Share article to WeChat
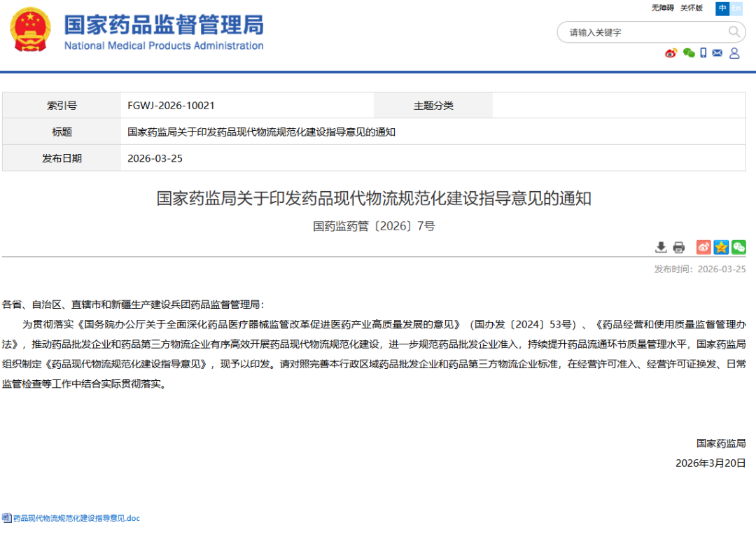Viewport: 756px width, 546px height. point(738,247)
